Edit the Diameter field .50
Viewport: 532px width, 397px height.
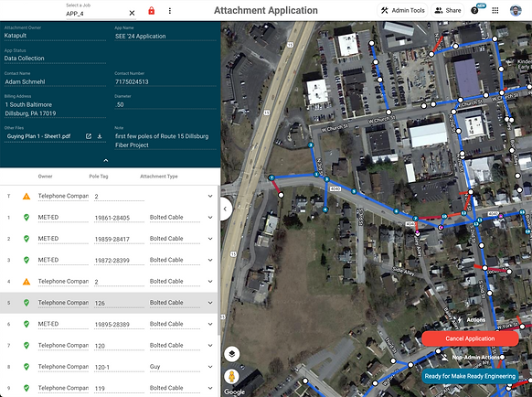(x=165, y=104)
